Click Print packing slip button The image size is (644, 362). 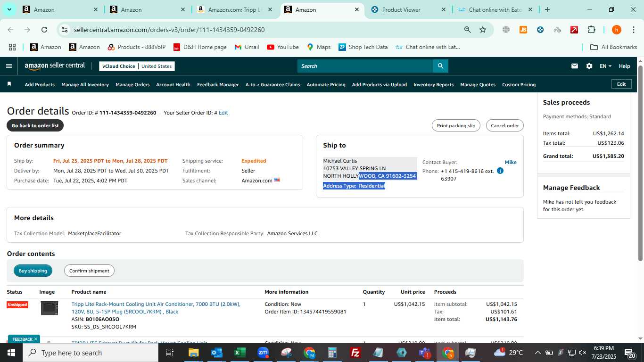pos(456,125)
